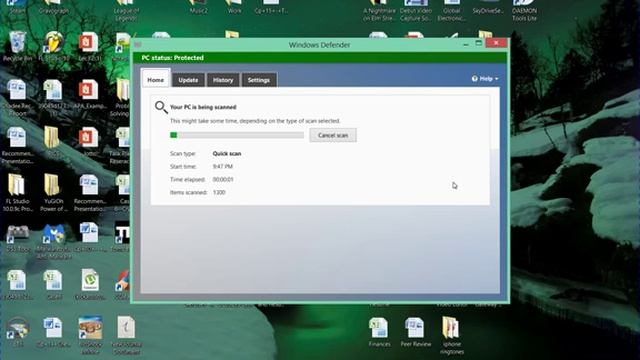
Task: Select the iphone ringtones folder icon
Action: pyautogui.click(x=452, y=336)
